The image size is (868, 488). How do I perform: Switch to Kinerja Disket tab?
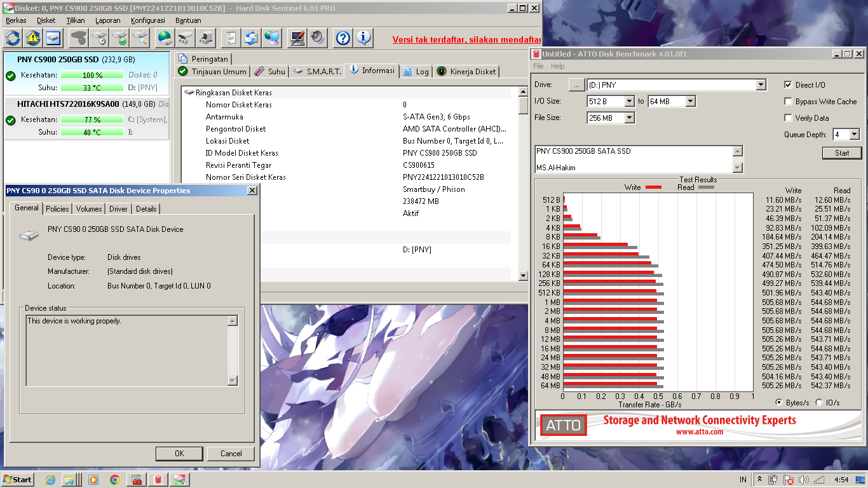click(x=466, y=72)
